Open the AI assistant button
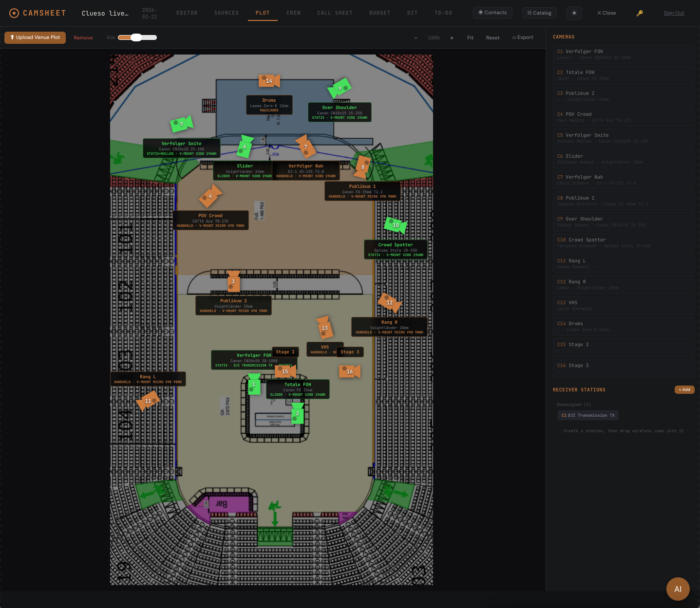 click(x=678, y=589)
